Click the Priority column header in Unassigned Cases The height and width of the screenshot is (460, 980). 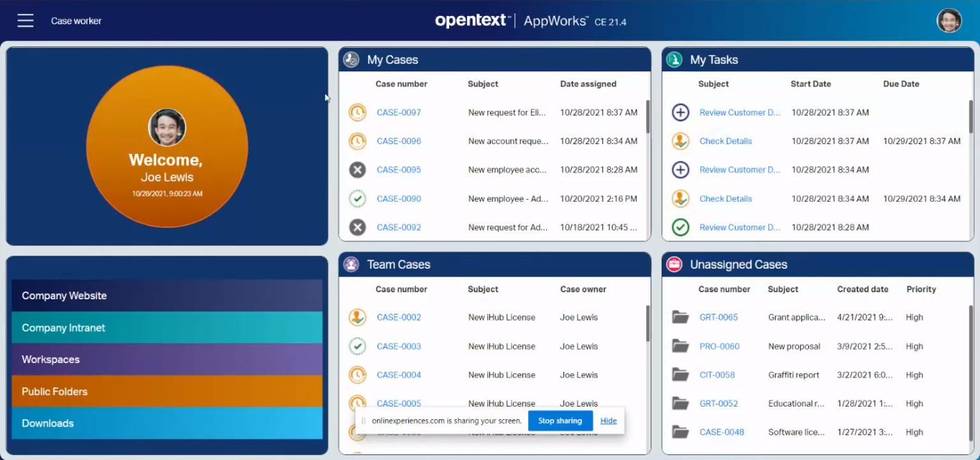921,289
